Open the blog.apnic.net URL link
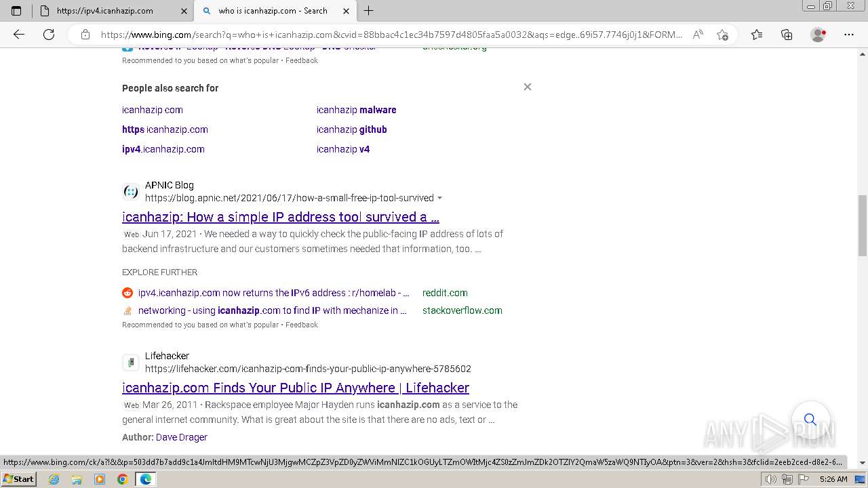 [290, 198]
